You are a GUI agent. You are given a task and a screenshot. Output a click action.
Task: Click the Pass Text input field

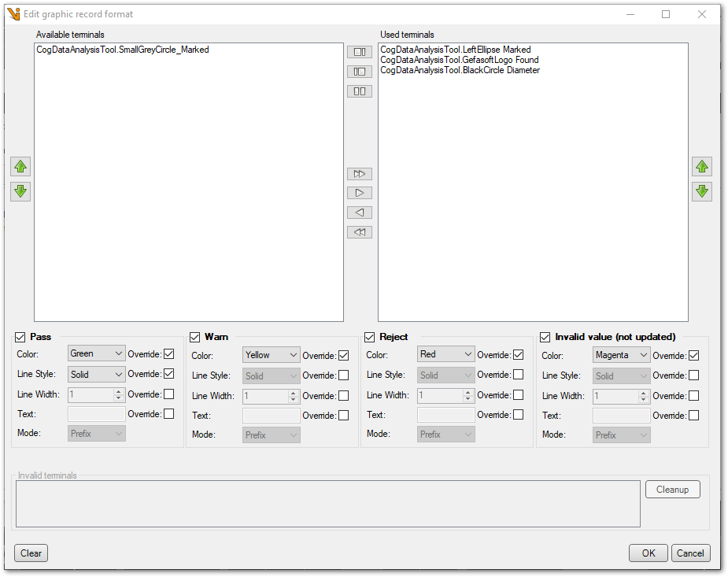(x=97, y=413)
